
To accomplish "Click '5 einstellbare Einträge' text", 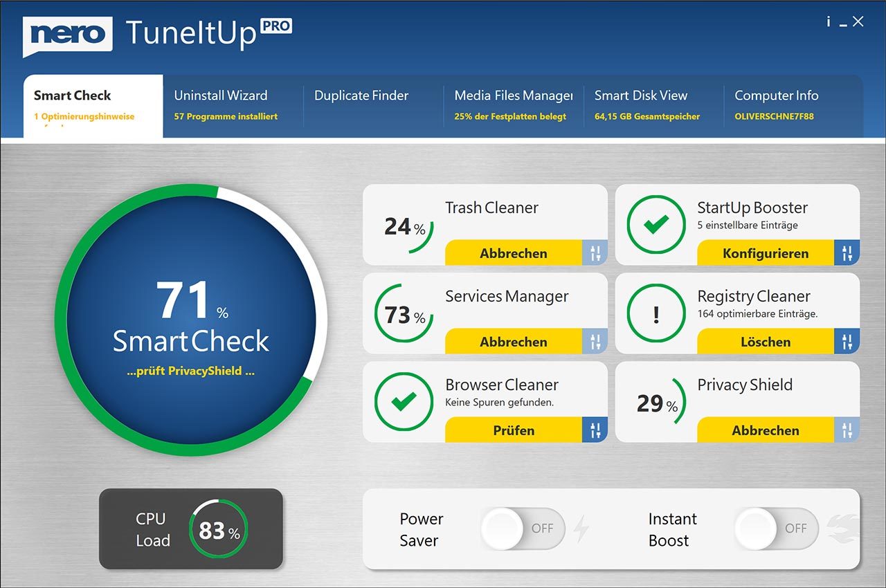I will pyautogui.click(x=748, y=225).
